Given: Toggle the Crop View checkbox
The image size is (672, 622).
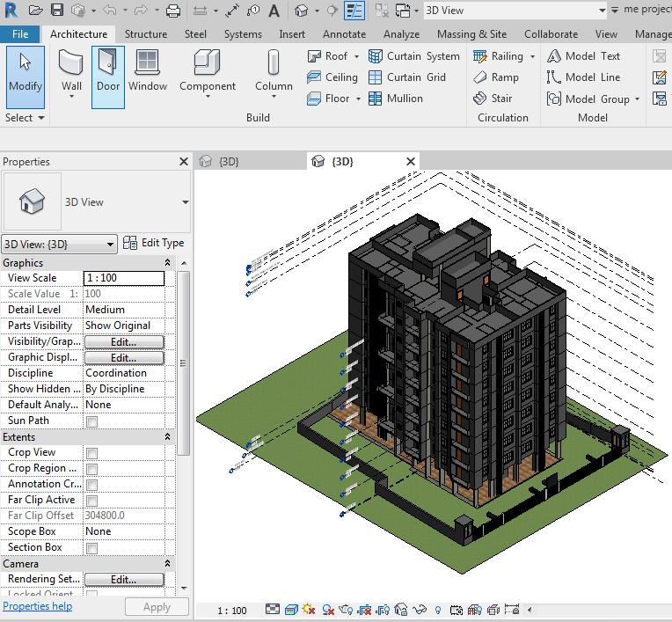Looking at the screenshot, I should tap(91, 453).
